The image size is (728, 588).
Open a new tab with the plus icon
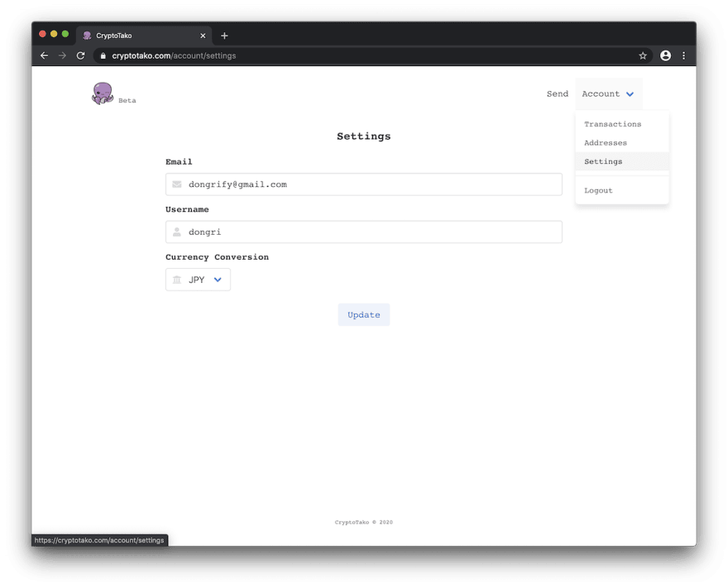point(224,36)
